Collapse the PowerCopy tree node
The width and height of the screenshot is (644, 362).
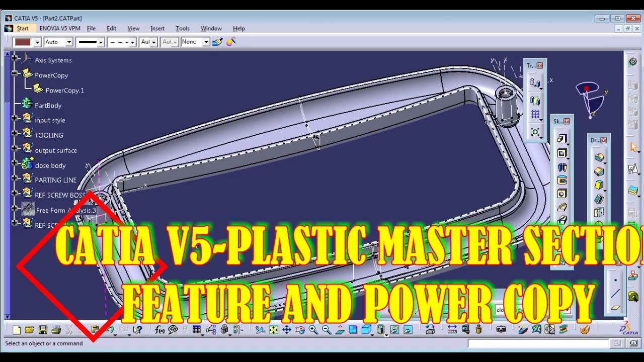[14, 73]
